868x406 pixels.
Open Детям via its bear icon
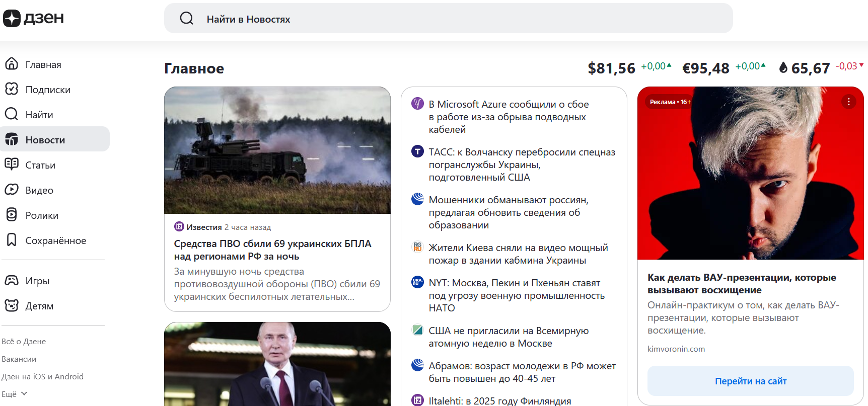point(12,305)
